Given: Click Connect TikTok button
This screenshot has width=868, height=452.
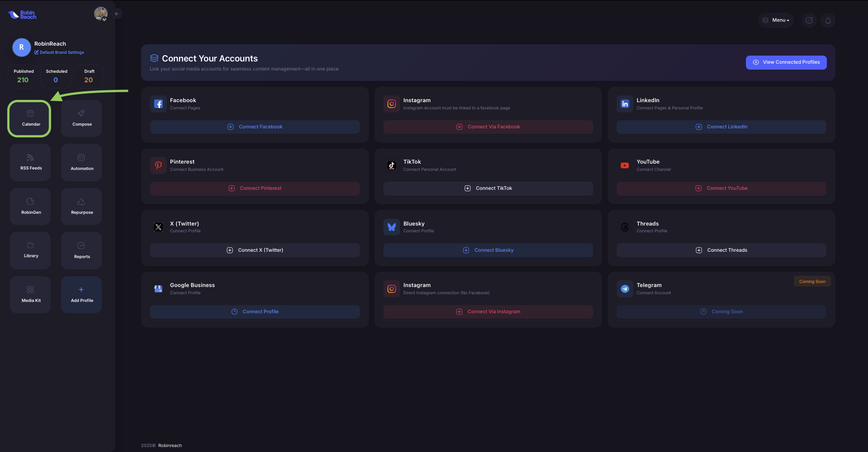Looking at the screenshot, I should coord(488,188).
